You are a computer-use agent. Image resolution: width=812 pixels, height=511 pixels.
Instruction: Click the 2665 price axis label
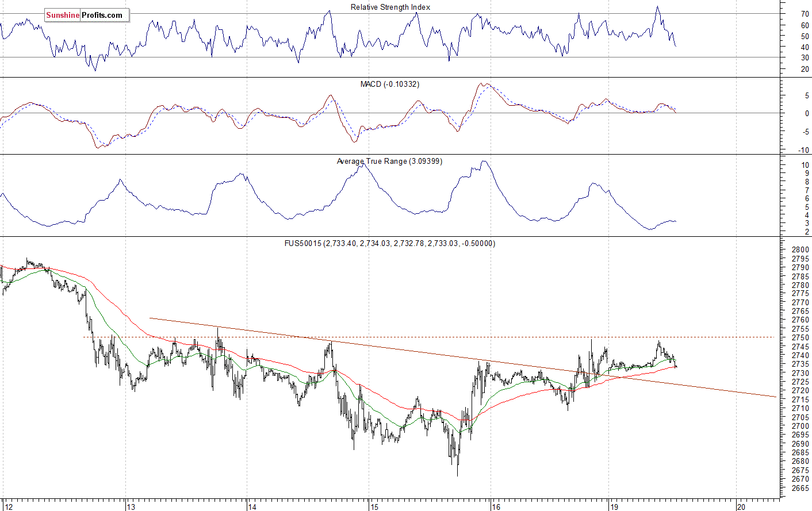[x=800, y=488]
